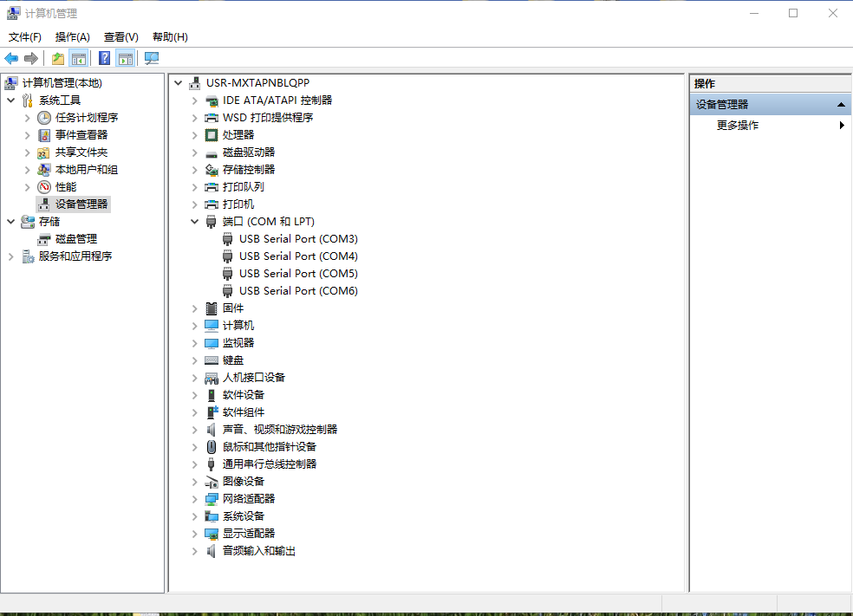The width and height of the screenshot is (853, 616).
Task: Collapse the 存储 tree node
Action: (x=11, y=222)
